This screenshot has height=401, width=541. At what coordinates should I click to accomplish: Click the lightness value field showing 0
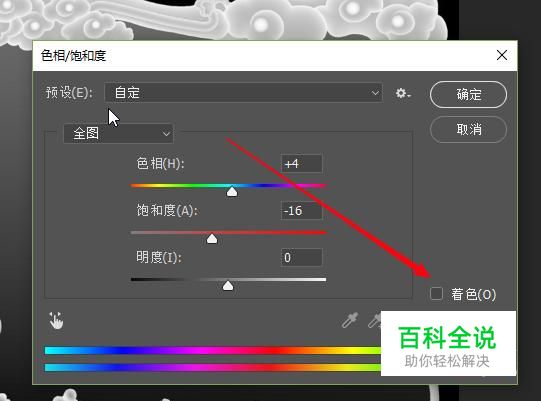click(302, 257)
